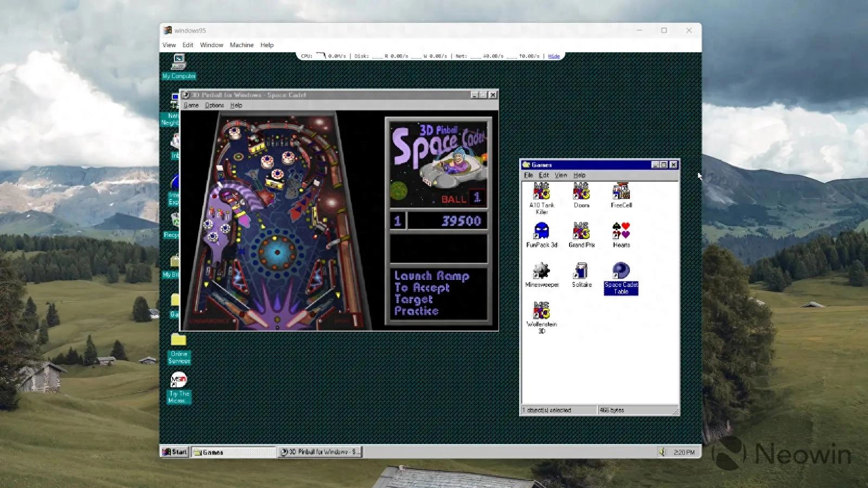This screenshot has width=868, height=488.
Task: Launch FreeCell game icon
Action: pos(620,192)
